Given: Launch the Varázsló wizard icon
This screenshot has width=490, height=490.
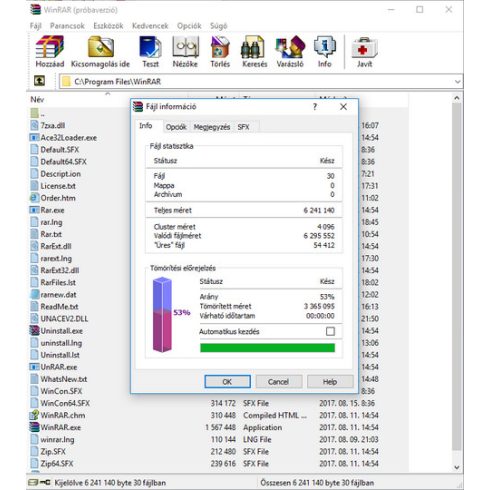Looking at the screenshot, I should click(290, 47).
